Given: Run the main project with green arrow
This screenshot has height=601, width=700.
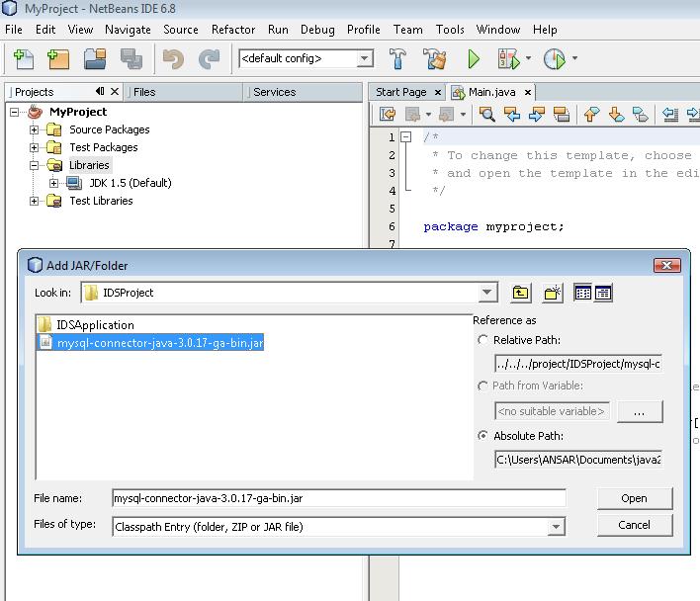Looking at the screenshot, I should (x=474, y=59).
